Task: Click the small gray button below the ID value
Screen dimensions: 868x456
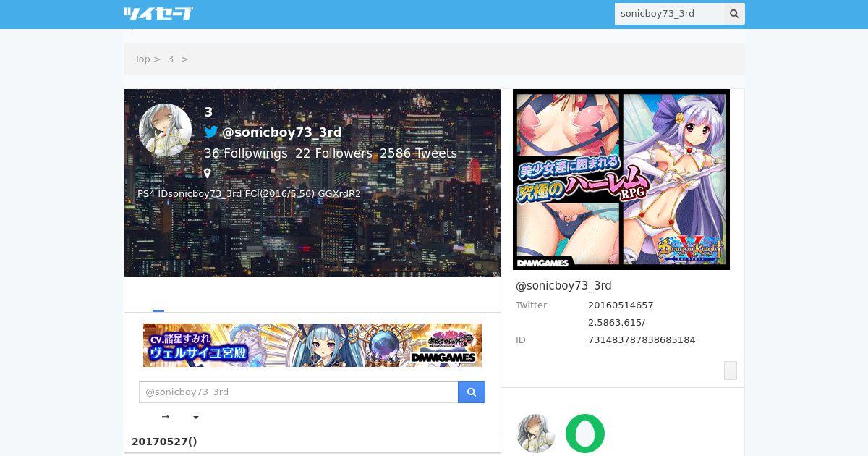Action: [x=731, y=371]
